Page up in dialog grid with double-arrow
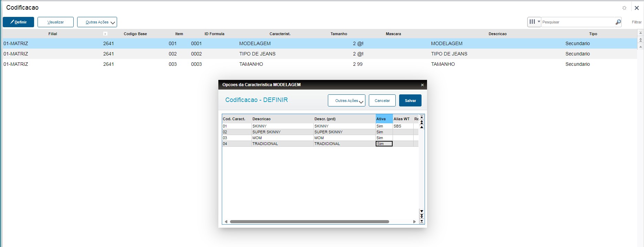The width and height of the screenshot is (644, 247). [x=422, y=122]
